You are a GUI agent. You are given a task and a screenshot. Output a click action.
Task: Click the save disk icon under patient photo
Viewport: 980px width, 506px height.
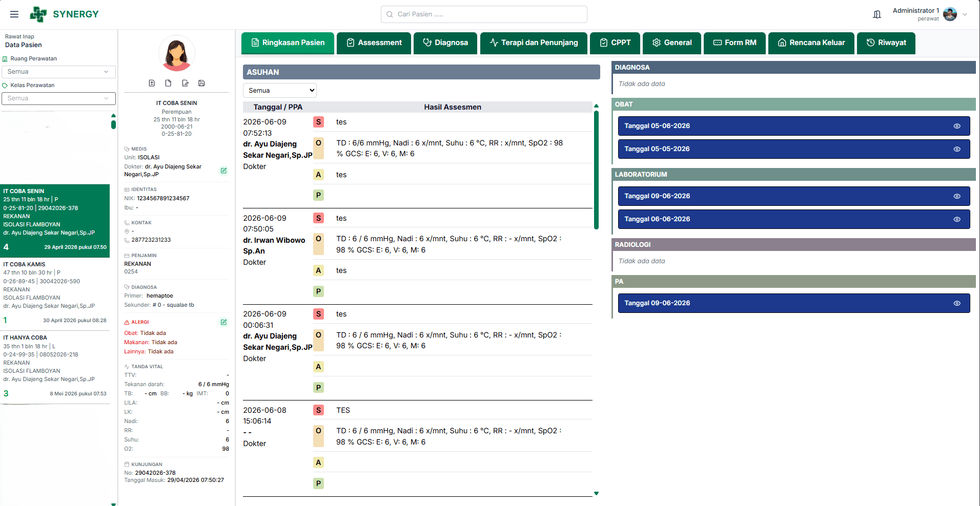201,83
